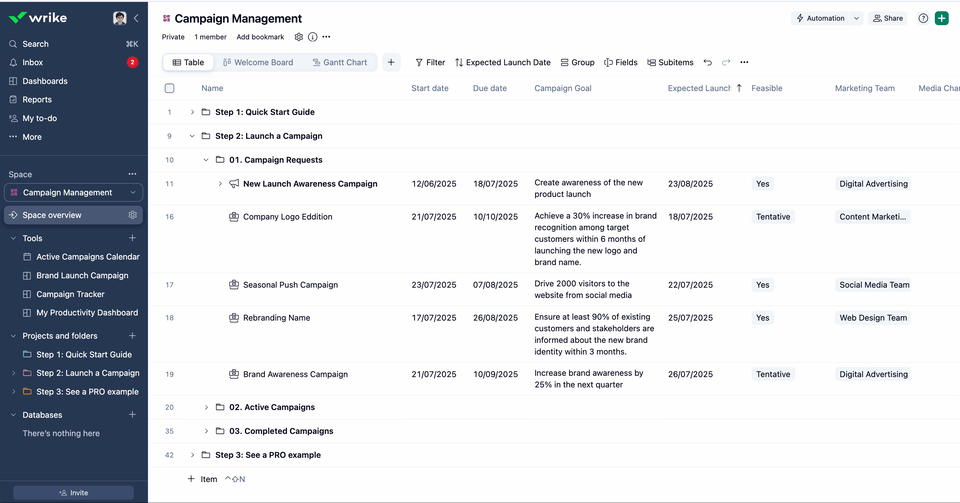
Task: Add a new view with plus icon
Action: pyautogui.click(x=391, y=62)
